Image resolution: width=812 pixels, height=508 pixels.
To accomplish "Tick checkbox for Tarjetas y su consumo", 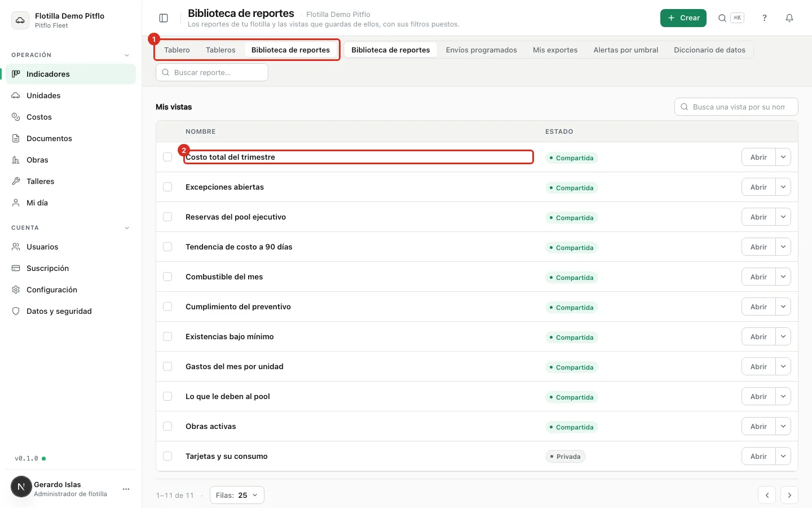I will coord(167,456).
